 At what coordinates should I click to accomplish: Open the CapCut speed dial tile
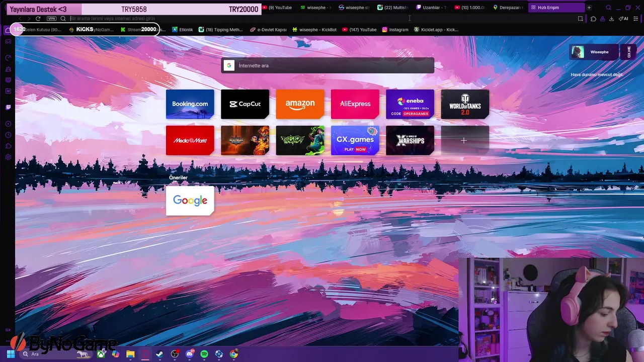pos(245,104)
